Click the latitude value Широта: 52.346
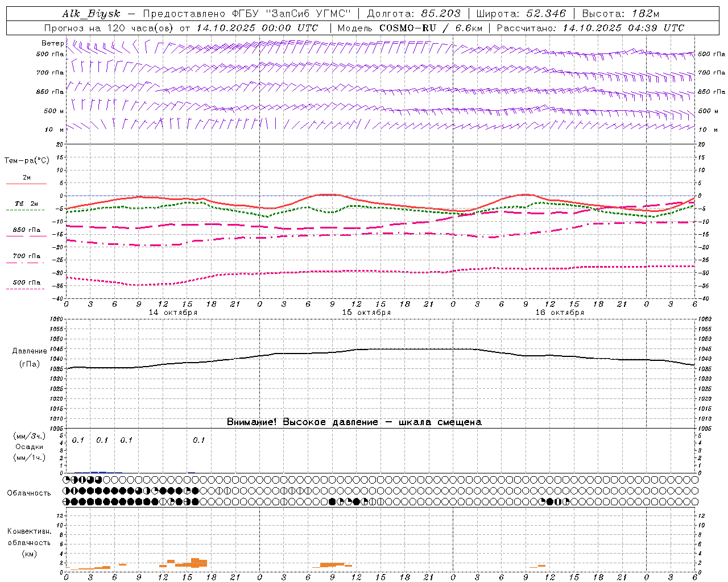This screenshot has height=582, width=728. 521,14
